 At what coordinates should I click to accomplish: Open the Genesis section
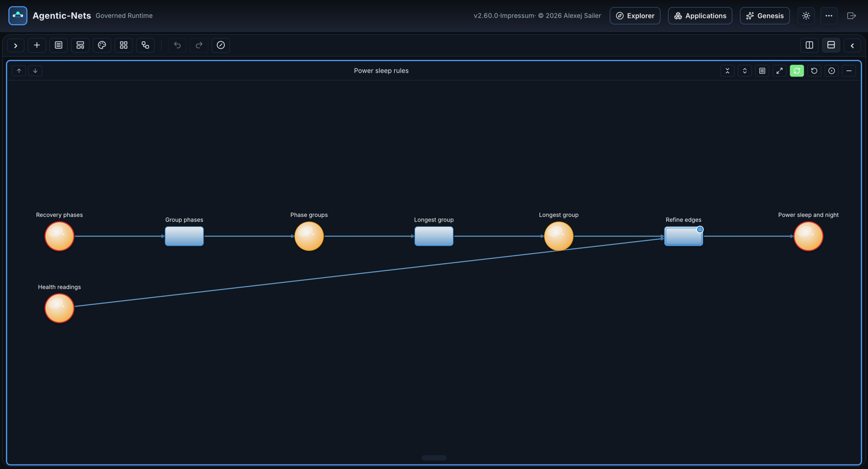tap(765, 16)
